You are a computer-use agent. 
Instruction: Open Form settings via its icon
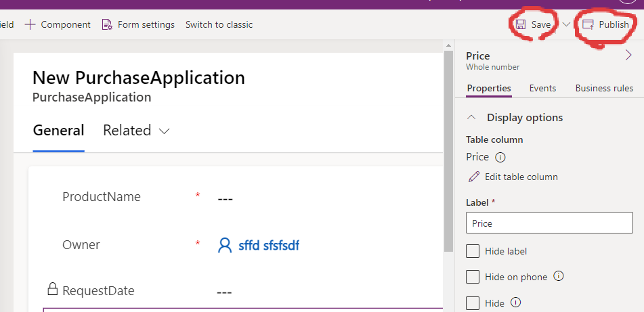(107, 24)
